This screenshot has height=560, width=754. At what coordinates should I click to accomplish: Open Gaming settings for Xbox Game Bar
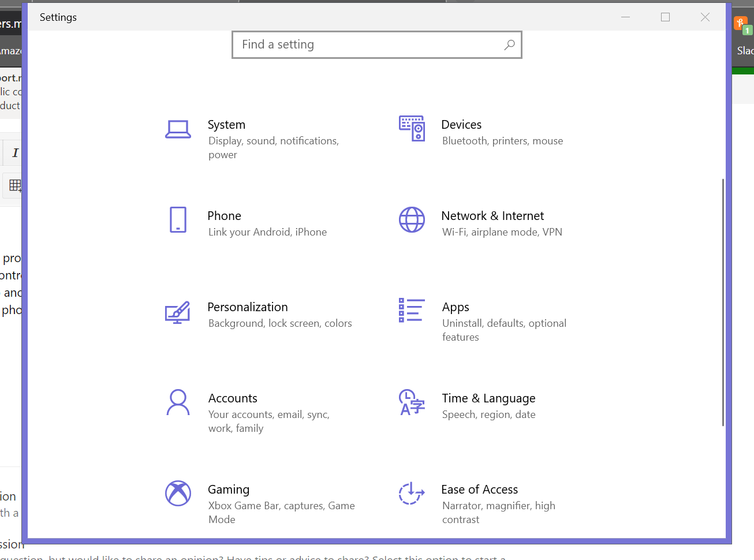(x=229, y=489)
